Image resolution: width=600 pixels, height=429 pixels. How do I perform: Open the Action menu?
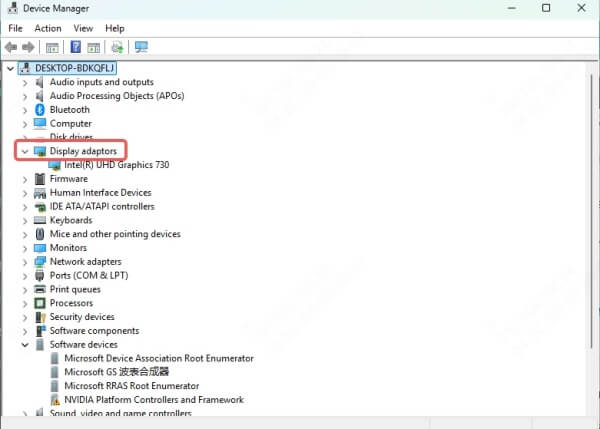click(x=47, y=28)
